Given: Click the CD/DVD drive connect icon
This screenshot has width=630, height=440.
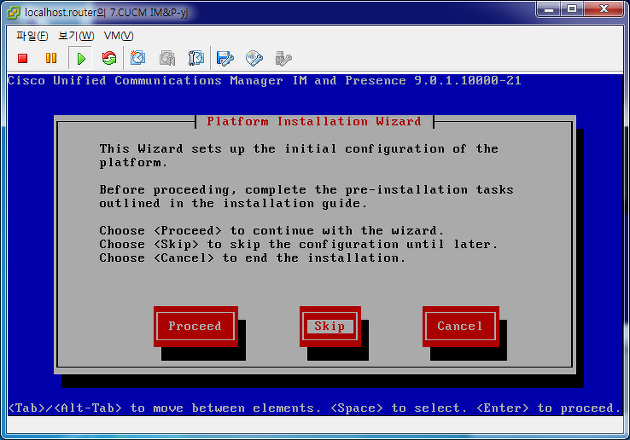Looking at the screenshot, I should coord(254,59).
